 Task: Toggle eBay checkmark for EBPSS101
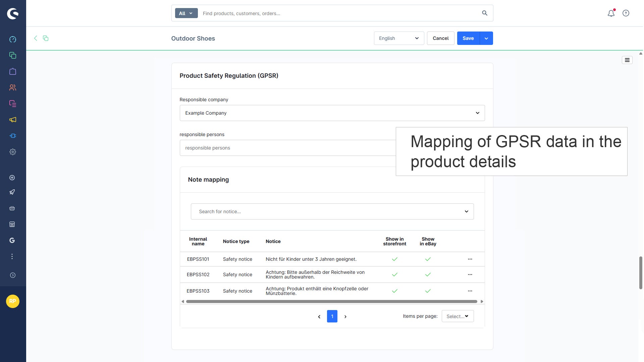coord(428,259)
